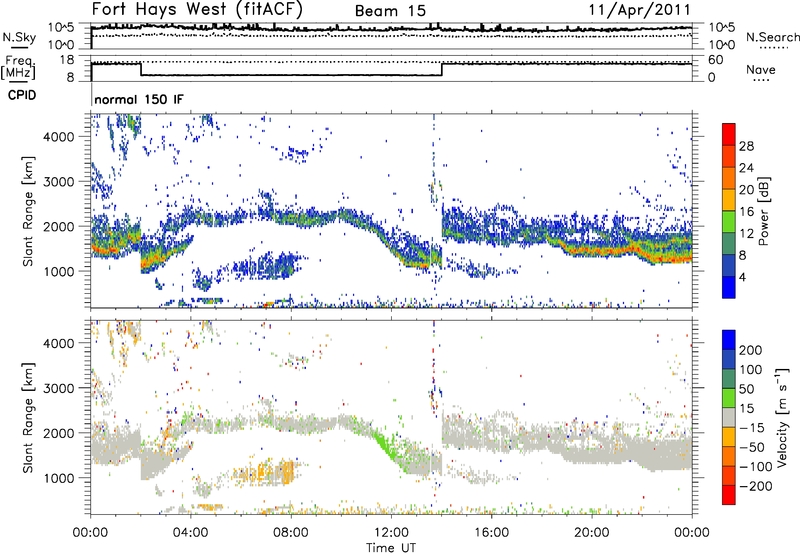Click the '12:00' time tick label
Viewport: 800px width, 554px height.
tap(391, 533)
